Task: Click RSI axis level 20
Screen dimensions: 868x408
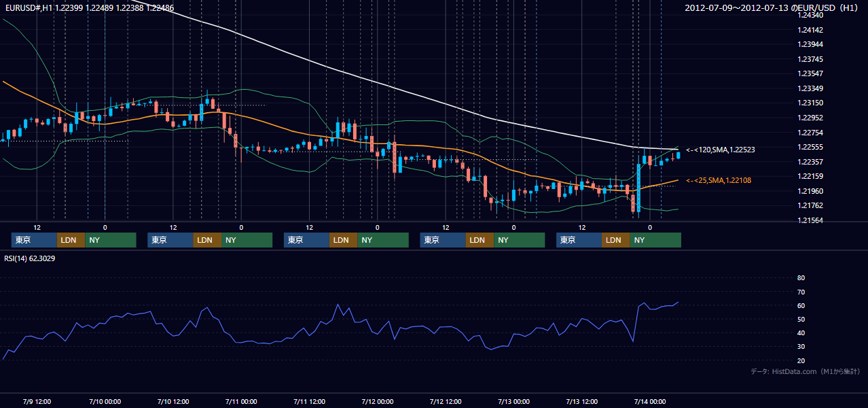Action: click(801, 360)
